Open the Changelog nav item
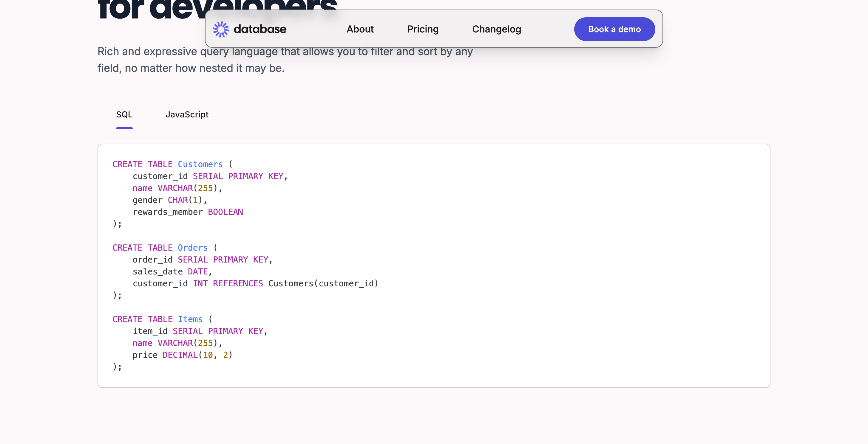Screen dimensions: 868x444 [496, 29]
